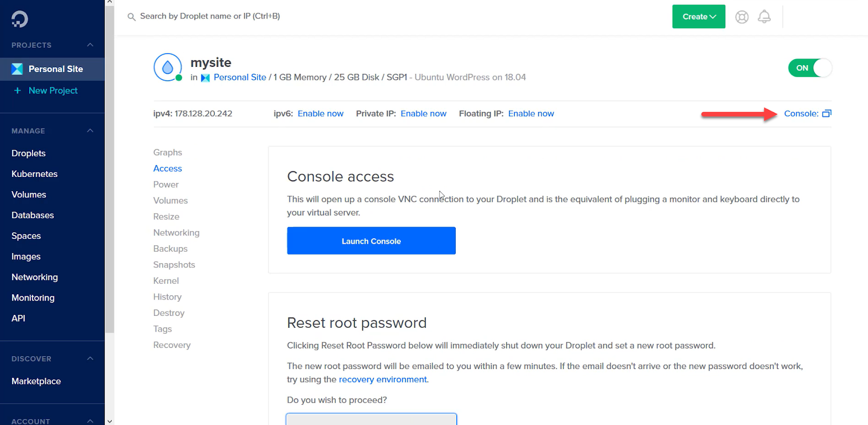Toggle the droplet ON power switch

tap(809, 68)
